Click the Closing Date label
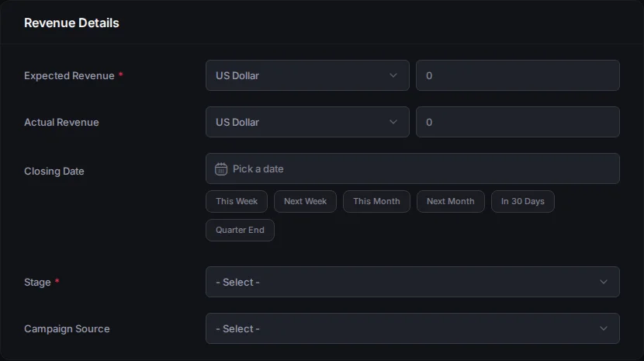This screenshot has height=361, width=644. click(x=54, y=171)
